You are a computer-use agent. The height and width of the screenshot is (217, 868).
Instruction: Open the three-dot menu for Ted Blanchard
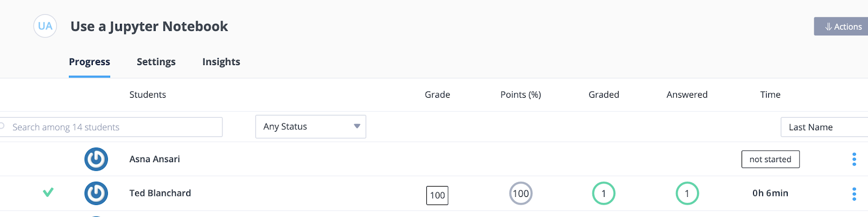(854, 194)
